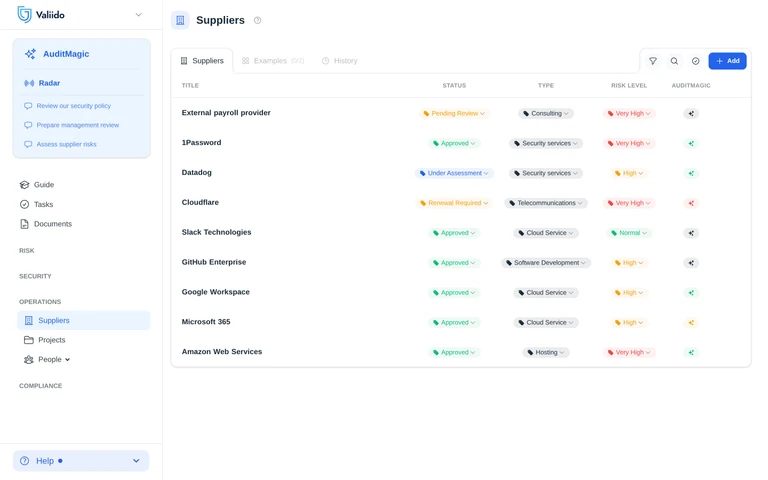The image size is (768, 480).
Task: Collapse the OPERATIONS sidebar section
Action: click(x=40, y=302)
